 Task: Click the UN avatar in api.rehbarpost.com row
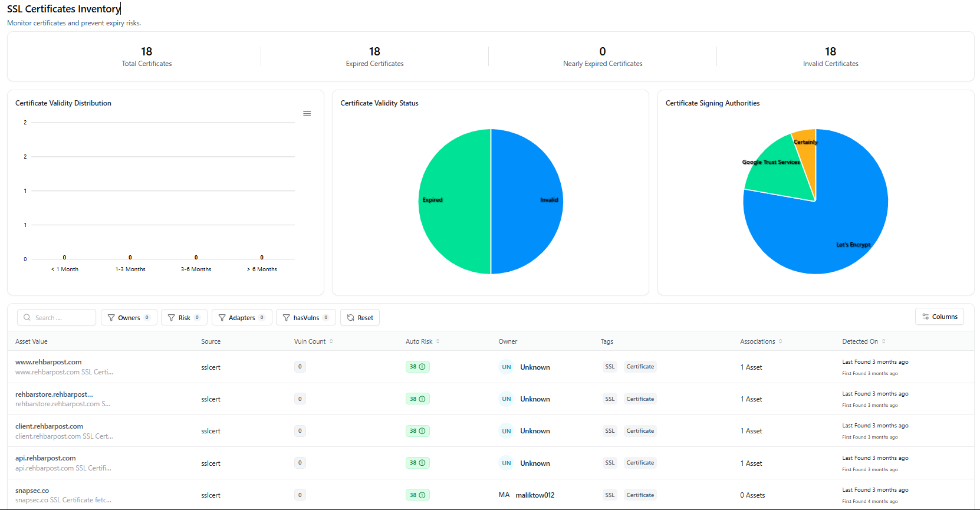506,463
